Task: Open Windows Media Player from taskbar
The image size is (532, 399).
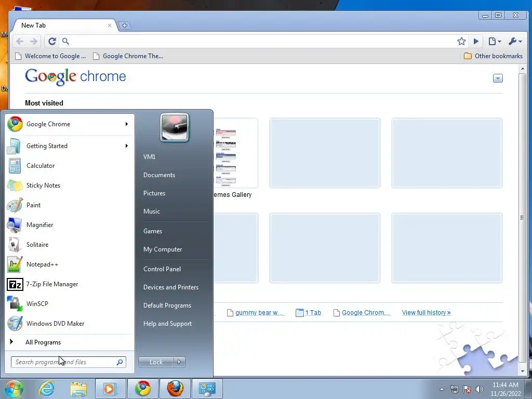Action: click(110, 389)
